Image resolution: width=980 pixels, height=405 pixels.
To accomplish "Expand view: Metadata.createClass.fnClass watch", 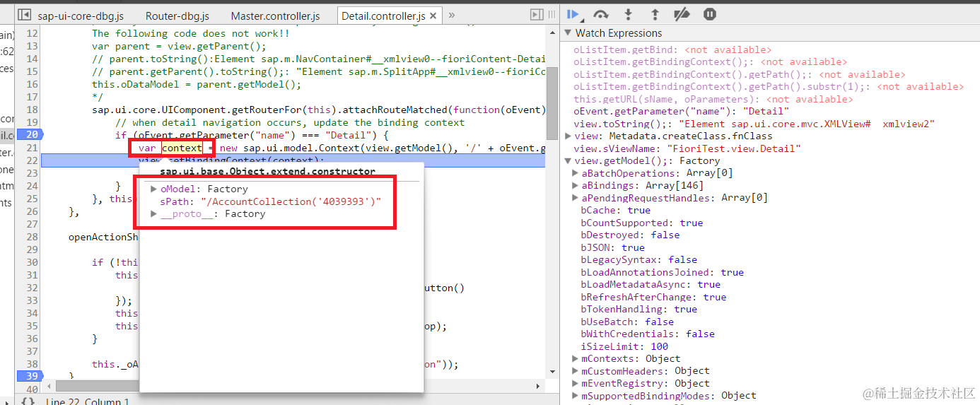I will click(x=568, y=136).
